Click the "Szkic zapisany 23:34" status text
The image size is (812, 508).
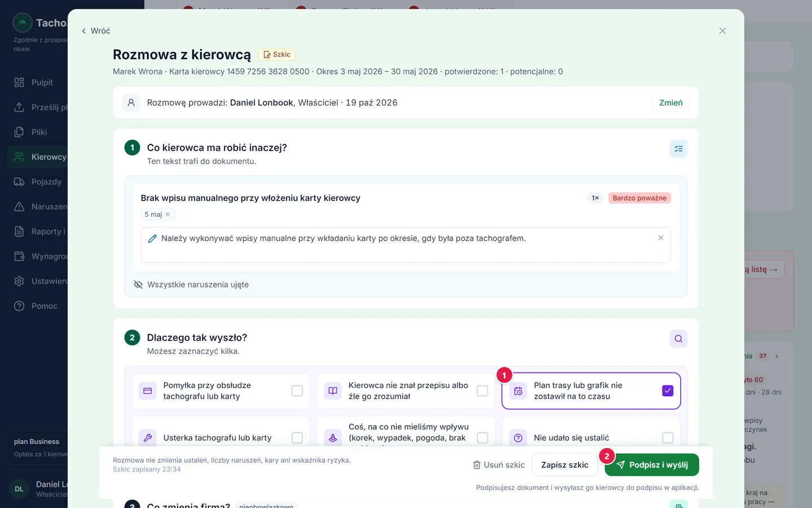(x=147, y=470)
